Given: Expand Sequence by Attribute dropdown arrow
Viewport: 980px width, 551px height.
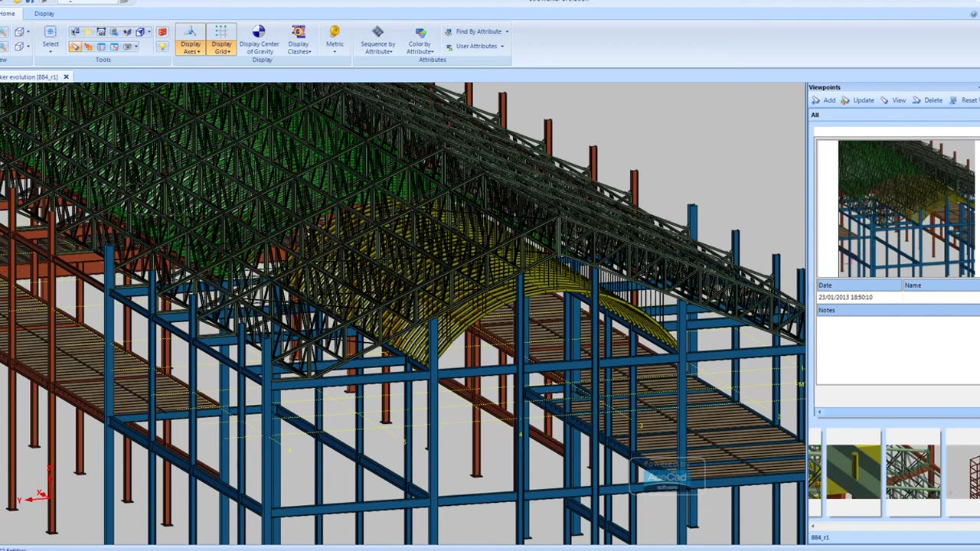Looking at the screenshot, I should coord(391,52).
